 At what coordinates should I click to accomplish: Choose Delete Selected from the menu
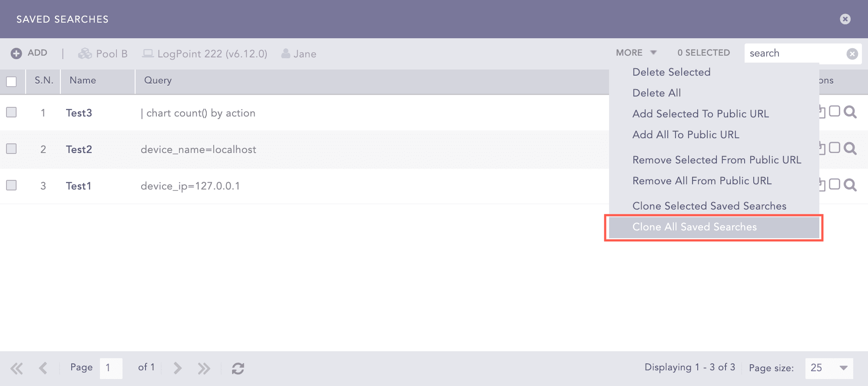pyautogui.click(x=671, y=72)
